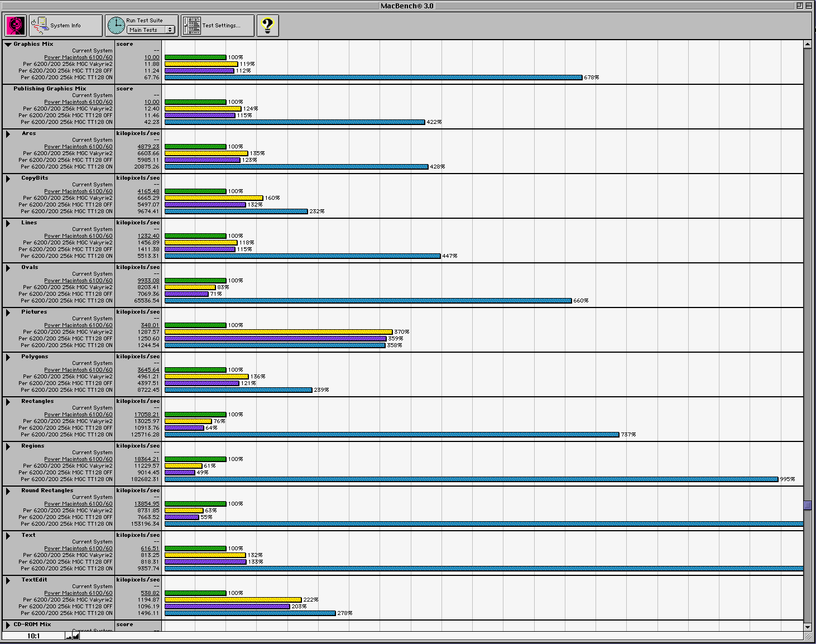The height and width of the screenshot is (644, 816).
Task: Click the pink MacBench logo icon
Action: click(x=15, y=26)
